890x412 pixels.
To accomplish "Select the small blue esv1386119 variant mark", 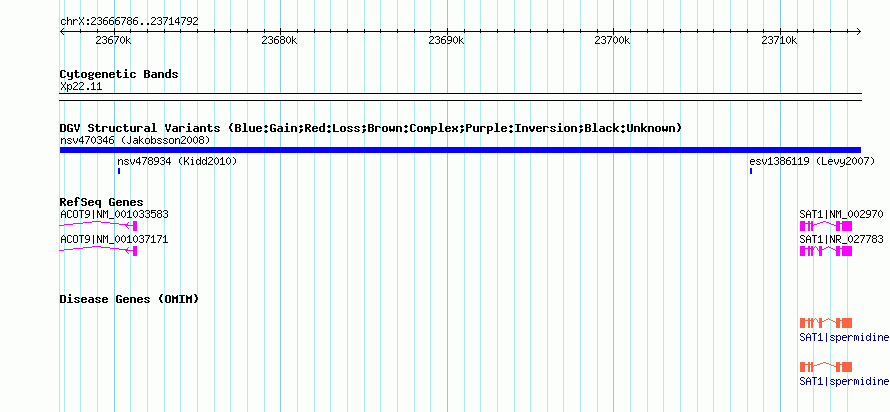I will (751, 171).
